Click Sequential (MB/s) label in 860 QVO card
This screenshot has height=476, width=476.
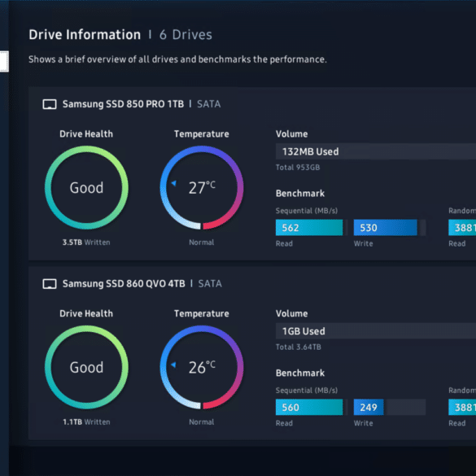[x=307, y=391]
